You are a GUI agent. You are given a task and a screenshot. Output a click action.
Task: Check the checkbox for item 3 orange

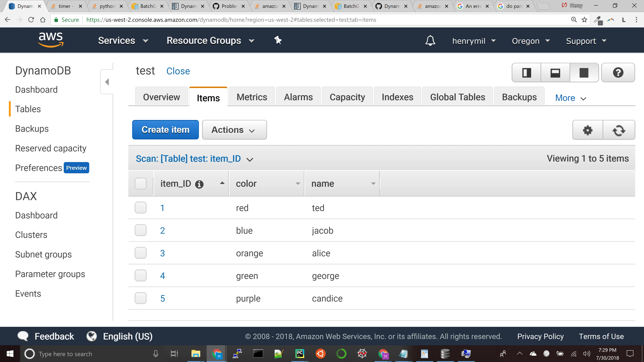[141, 253]
